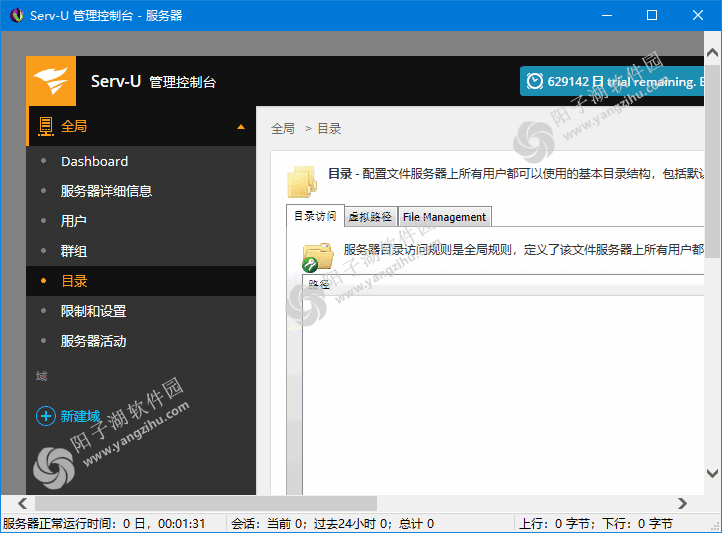This screenshot has width=722, height=533.
Task: Click the Serv-U app icon in title bar
Action: click(17, 15)
